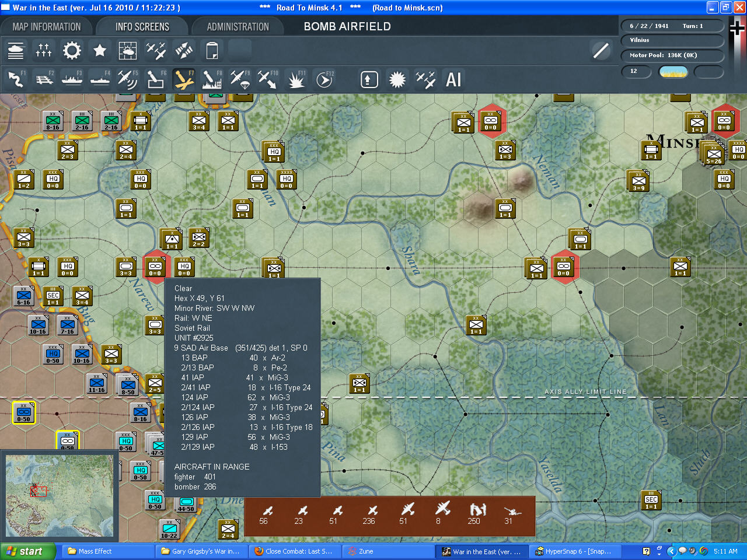The image size is (747, 560).
Task: Toggle the F8 bomb city mode
Action: click(212, 79)
